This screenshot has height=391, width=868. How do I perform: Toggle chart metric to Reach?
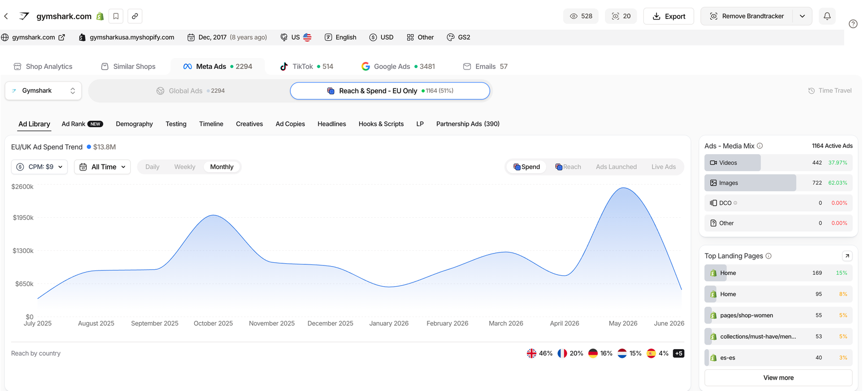(x=567, y=167)
